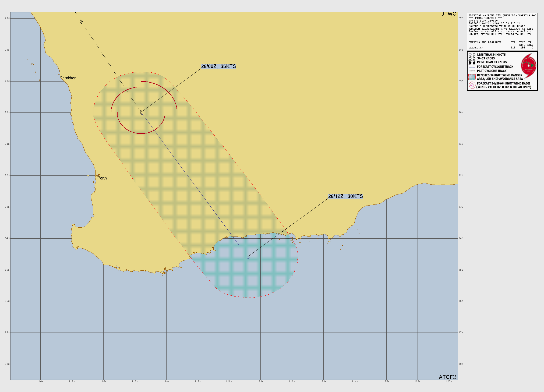Click the Joint Typhoon Warning Center logo
544x392 pixels.
coord(528,66)
